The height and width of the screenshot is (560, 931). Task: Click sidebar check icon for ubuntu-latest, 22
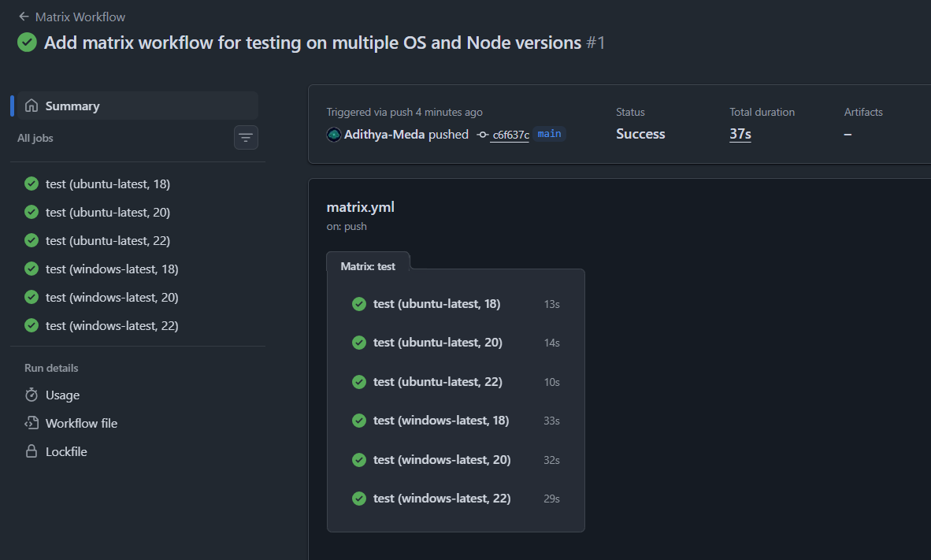[32, 240]
